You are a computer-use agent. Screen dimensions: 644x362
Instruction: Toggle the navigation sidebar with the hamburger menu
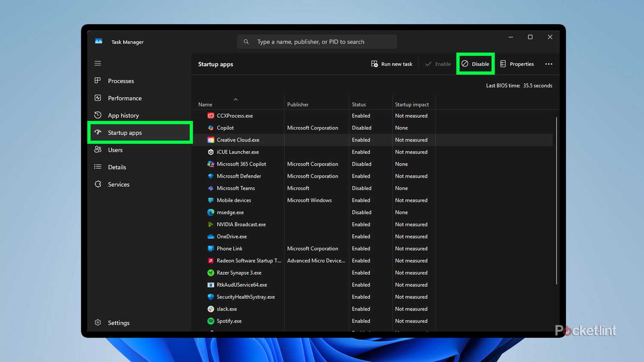(97, 63)
